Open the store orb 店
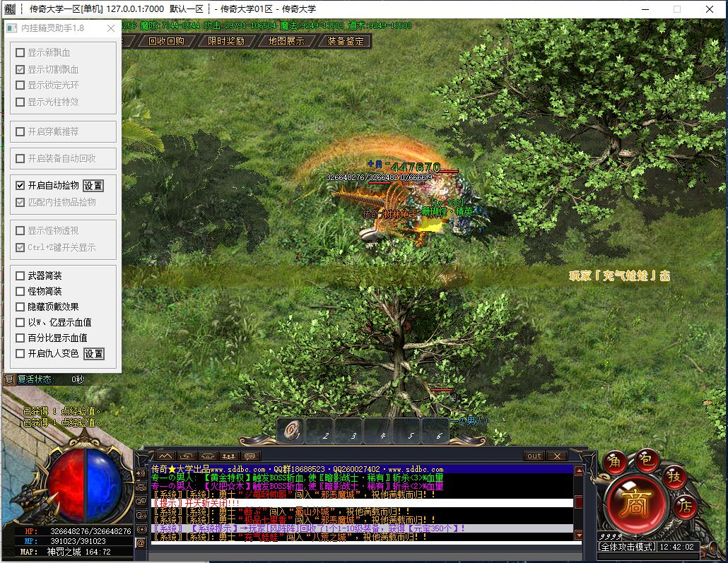This screenshot has height=563, width=728. pyautogui.click(x=685, y=506)
